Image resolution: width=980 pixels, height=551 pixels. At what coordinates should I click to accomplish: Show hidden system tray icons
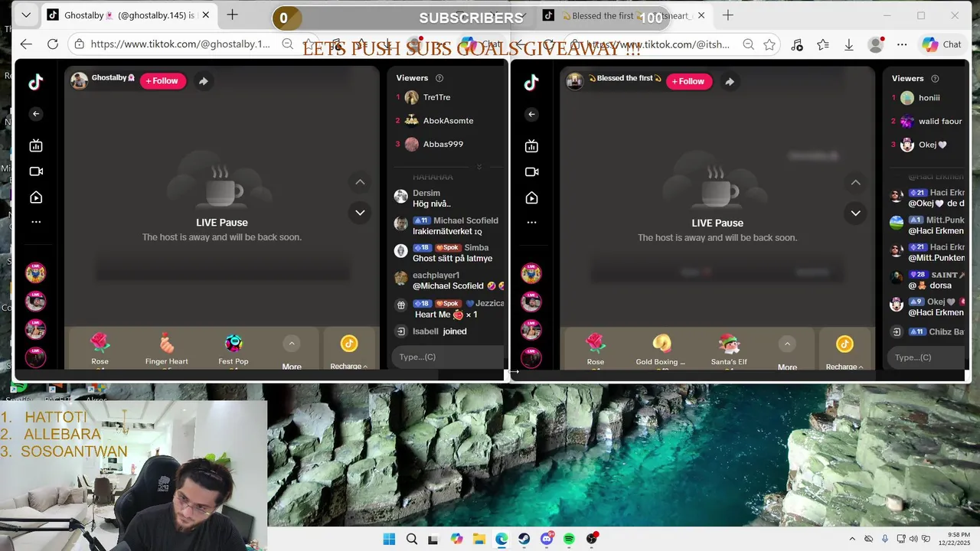coord(852,539)
